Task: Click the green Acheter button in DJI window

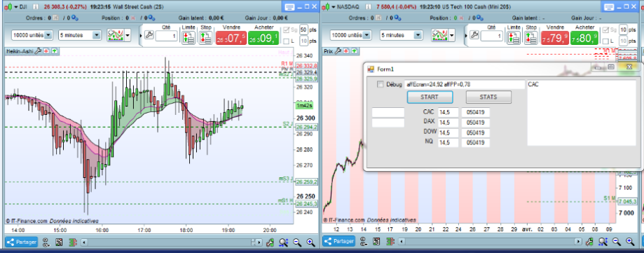Action: point(263,38)
